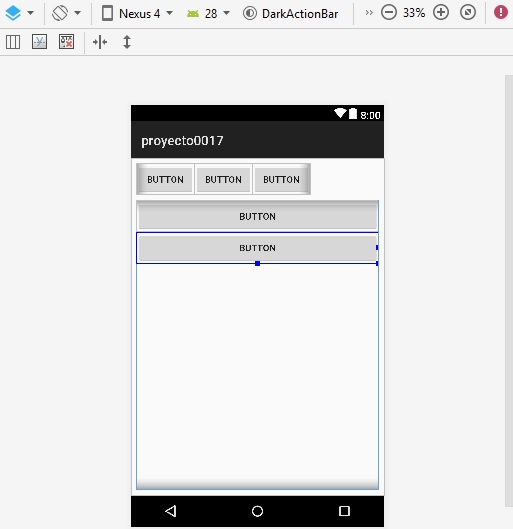Click the clear constraints icon

click(x=66, y=42)
